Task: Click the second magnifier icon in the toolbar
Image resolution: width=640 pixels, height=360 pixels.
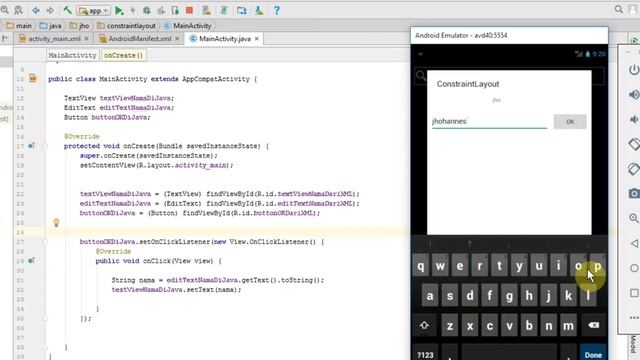Action: [18, 10]
